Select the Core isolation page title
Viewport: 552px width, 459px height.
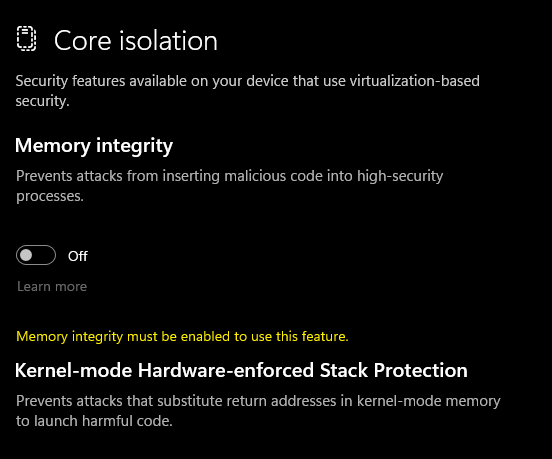[136, 41]
